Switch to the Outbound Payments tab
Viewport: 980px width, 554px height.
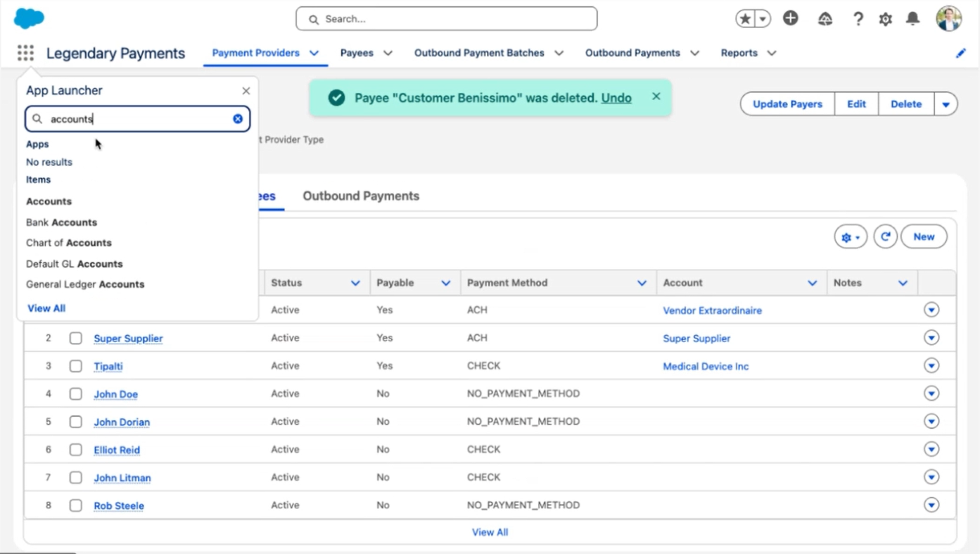(361, 196)
